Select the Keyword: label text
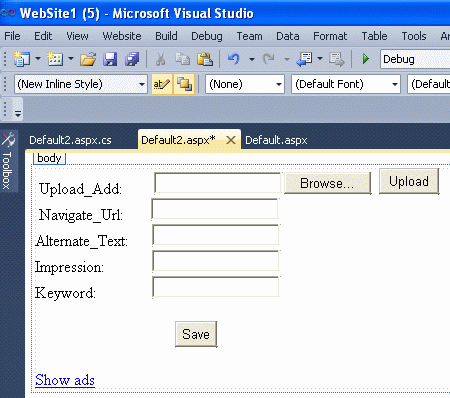 (x=65, y=293)
